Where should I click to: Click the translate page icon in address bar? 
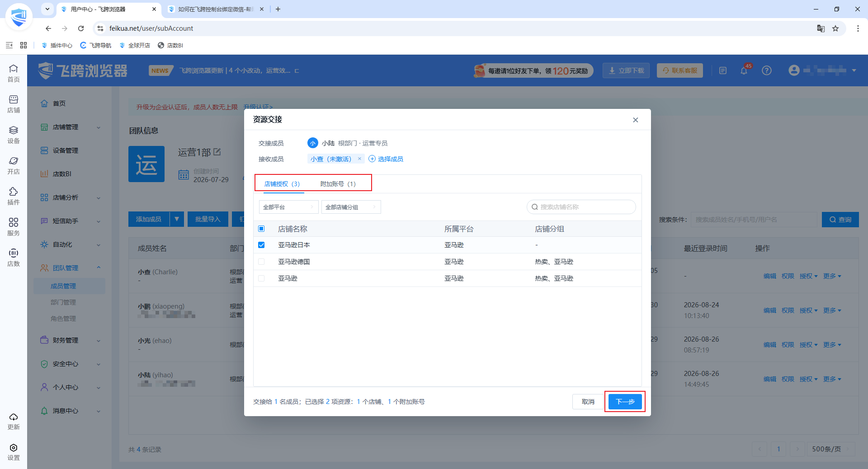tap(821, 28)
